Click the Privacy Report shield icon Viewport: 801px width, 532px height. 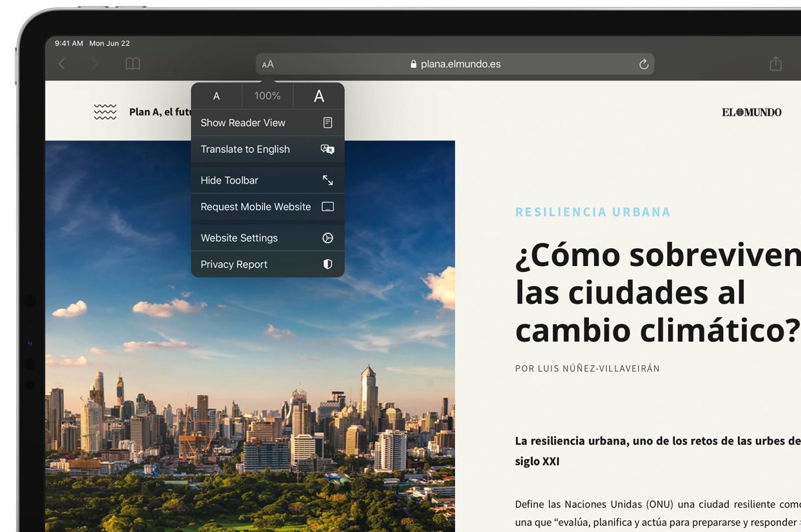coord(327,265)
